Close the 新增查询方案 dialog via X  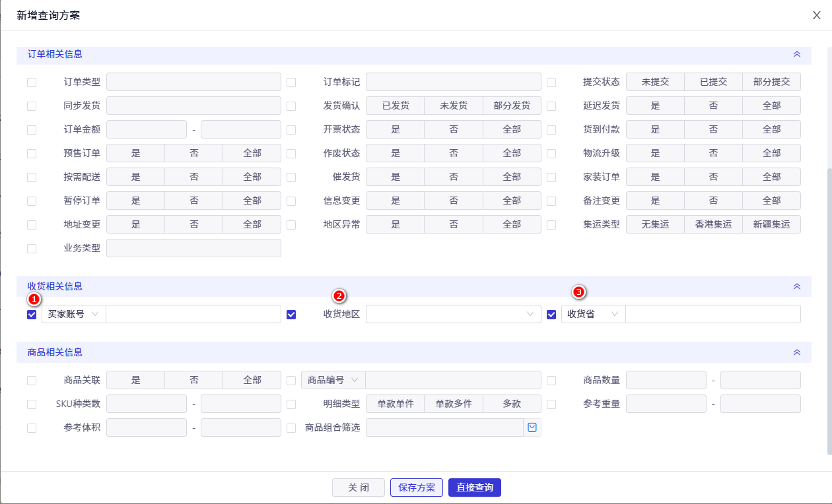817,15
